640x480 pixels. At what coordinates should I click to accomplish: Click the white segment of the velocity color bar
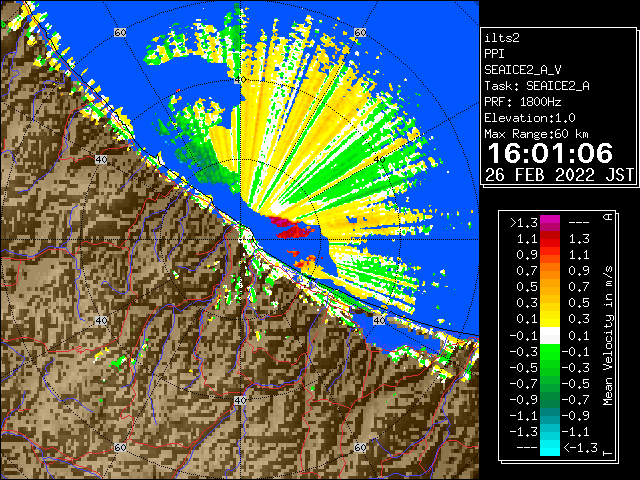(550, 336)
